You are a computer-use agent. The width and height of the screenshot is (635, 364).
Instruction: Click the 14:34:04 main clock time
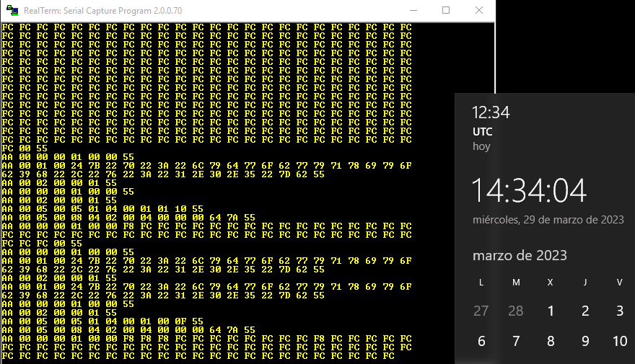click(529, 190)
